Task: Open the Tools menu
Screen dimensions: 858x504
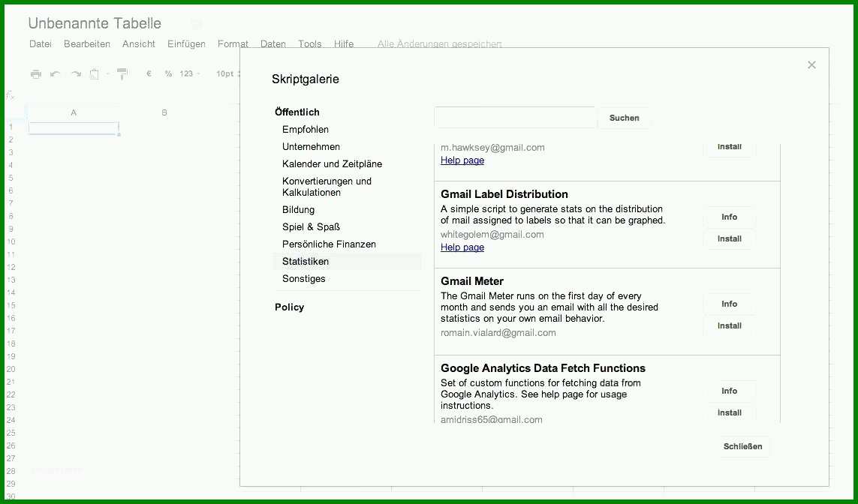Action: (310, 43)
